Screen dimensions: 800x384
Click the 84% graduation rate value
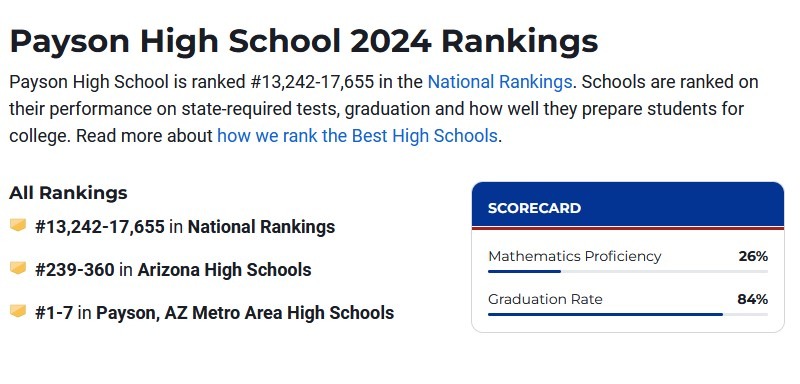click(x=753, y=299)
